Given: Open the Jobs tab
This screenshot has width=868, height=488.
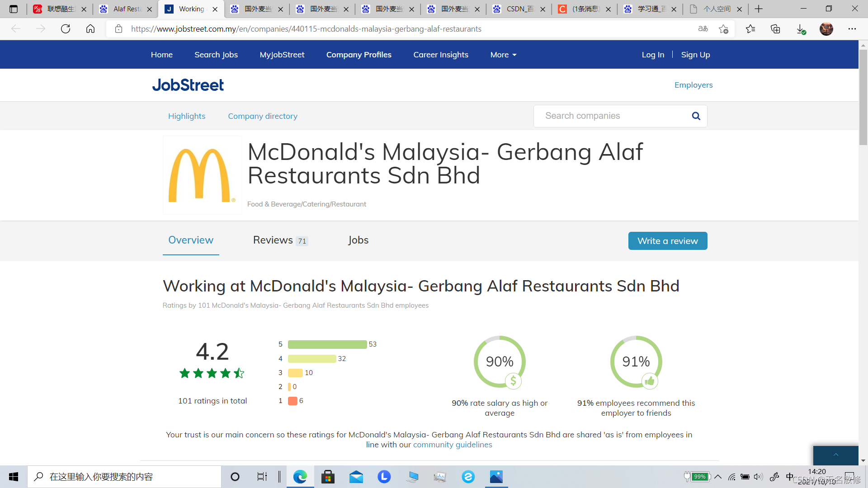Looking at the screenshot, I should pos(358,240).
